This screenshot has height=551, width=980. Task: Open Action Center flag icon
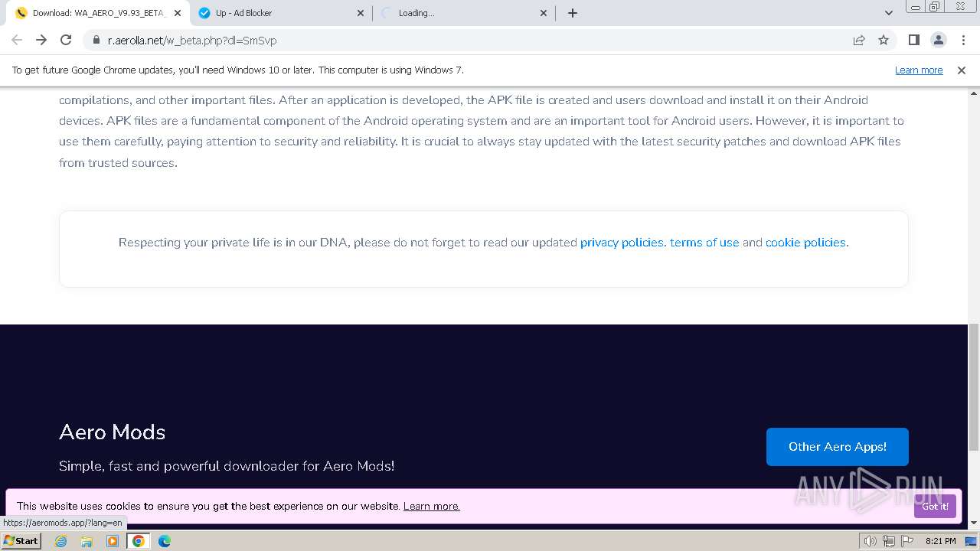[907, 541]
